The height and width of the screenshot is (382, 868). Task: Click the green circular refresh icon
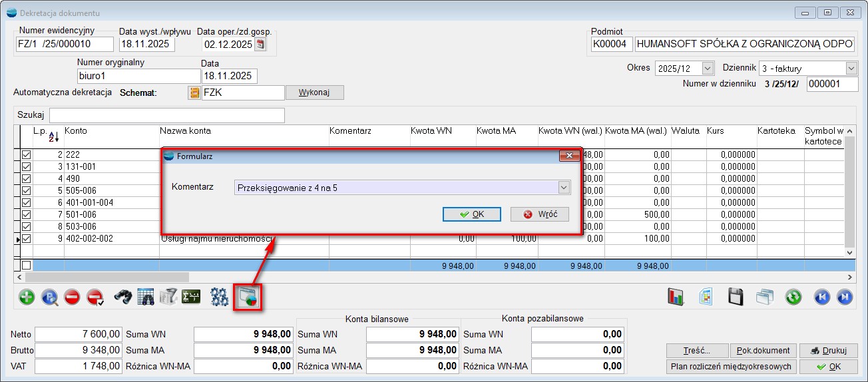click(x=793, y=297)
